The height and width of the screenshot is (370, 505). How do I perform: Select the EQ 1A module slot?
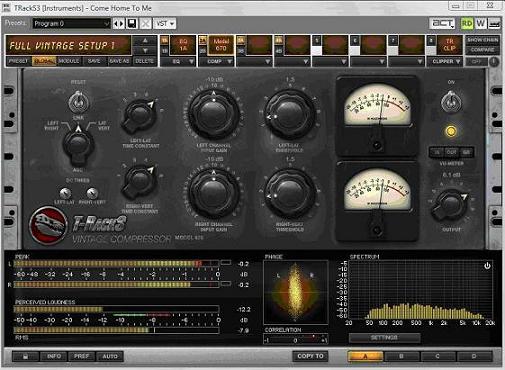pos(183,45)
